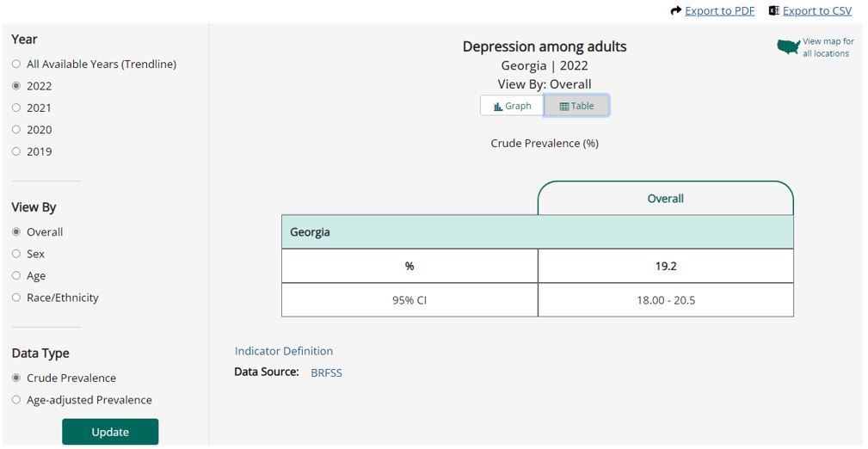868x449 pixels.
Task: Click the Export to PDF link
Action: [719, 11]
